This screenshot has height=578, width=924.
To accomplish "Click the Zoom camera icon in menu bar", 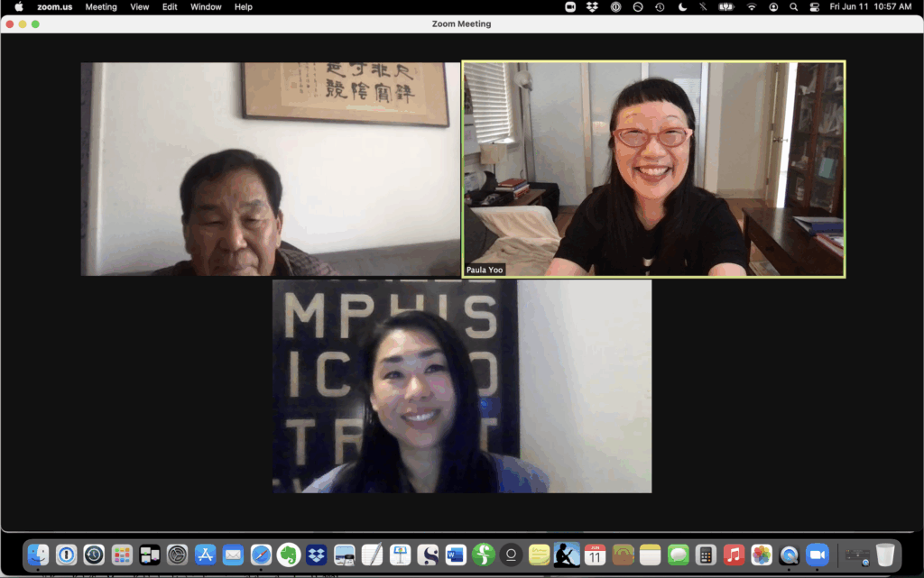I will (x=570, y=6).
